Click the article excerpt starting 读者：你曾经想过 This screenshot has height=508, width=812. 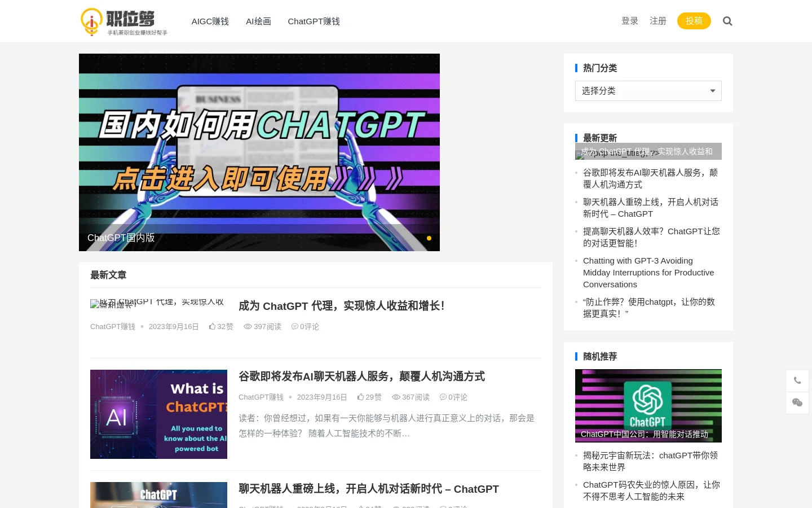(386, 426)
